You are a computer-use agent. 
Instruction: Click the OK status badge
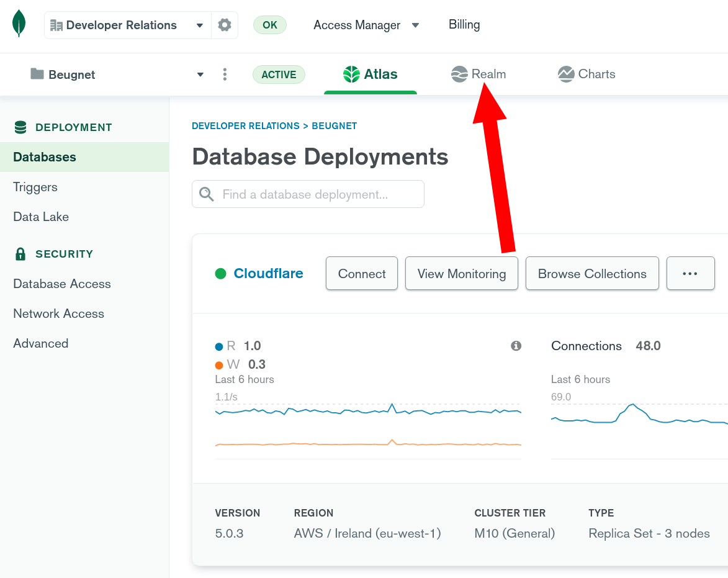(270, 25)
